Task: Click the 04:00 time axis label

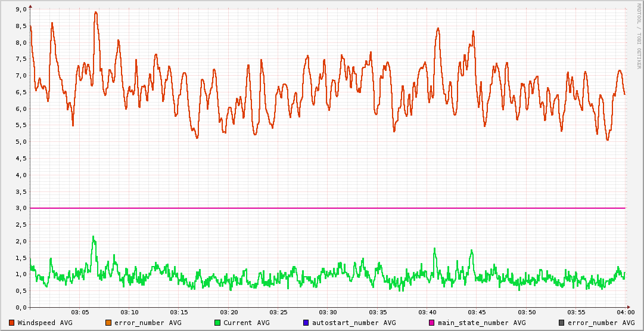Action: click(x=625, y=313)
